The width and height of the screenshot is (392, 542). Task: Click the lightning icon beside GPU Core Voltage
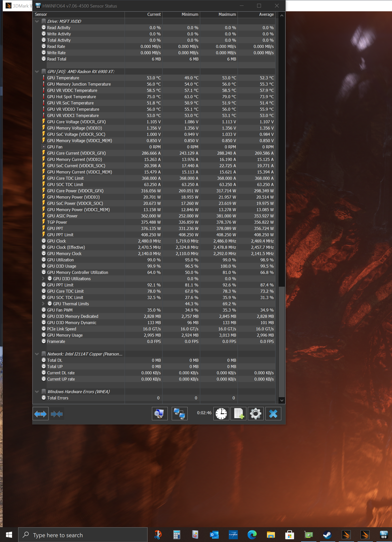pos(44,122)
